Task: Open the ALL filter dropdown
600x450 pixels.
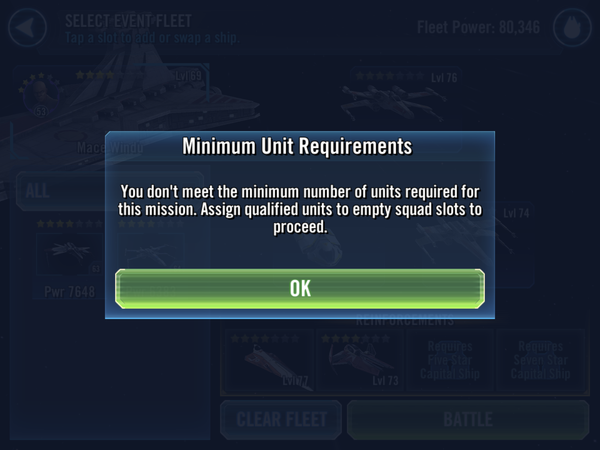Action: coord(60,190)
